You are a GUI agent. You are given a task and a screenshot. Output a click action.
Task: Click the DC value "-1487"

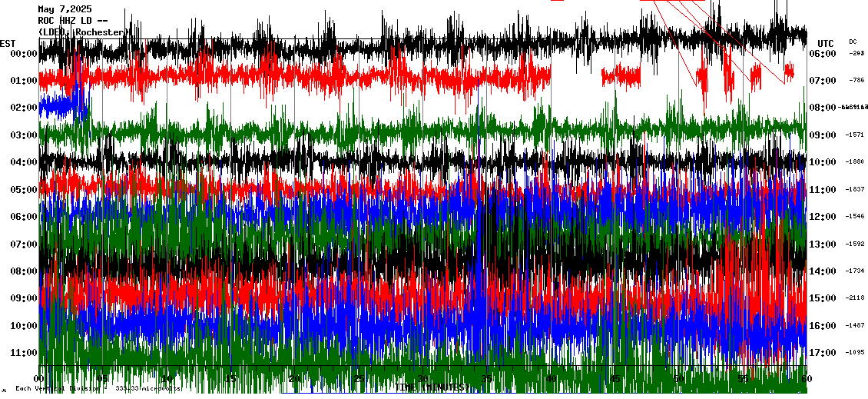tap(855, 325)
